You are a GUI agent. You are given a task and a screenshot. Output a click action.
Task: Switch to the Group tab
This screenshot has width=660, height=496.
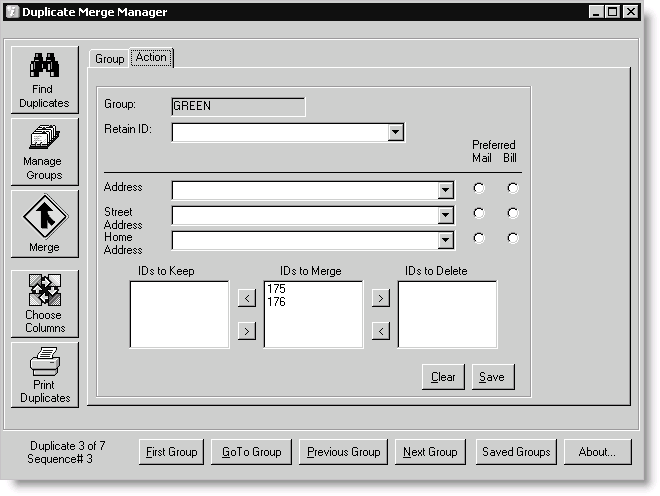[x=109, y=59]
